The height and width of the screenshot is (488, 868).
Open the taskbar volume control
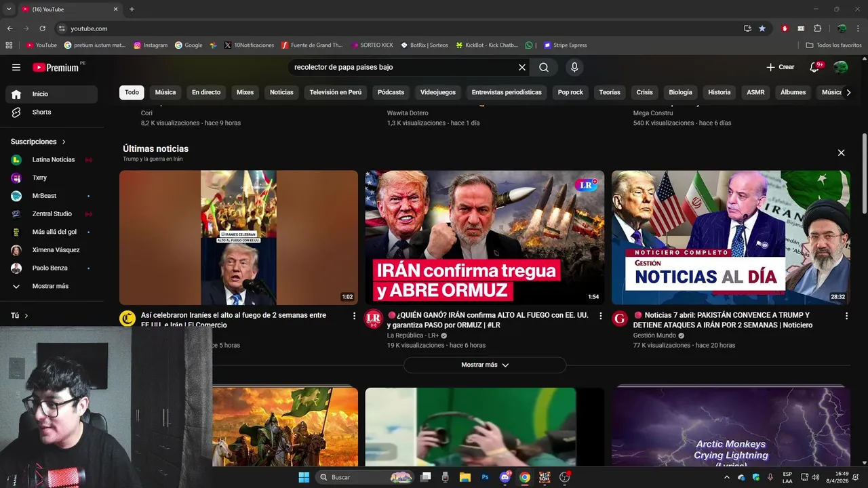[x=815, y=477]
